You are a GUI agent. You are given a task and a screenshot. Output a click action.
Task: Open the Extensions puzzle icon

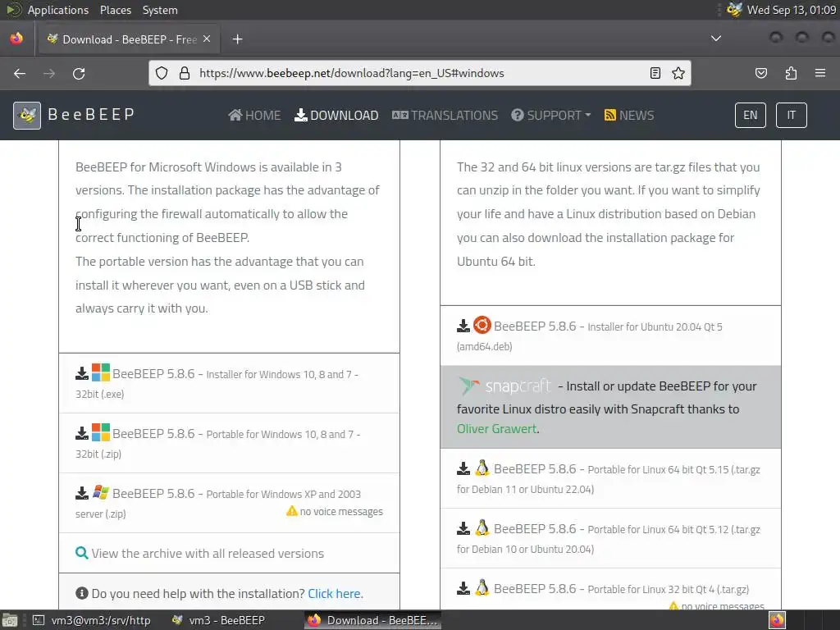(x=791, y=73)
